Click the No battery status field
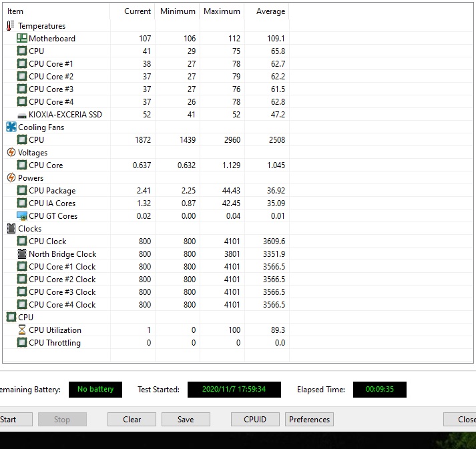Viewport: 476px width, 449px height. pyautogui.click(x=95, y=389)
